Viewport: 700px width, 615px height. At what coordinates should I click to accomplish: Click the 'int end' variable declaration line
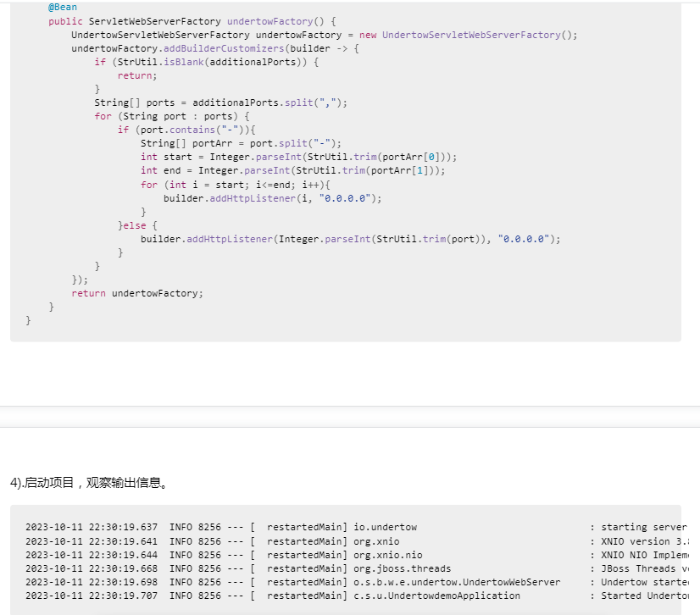pyautogui.click(x=292, y=170)
